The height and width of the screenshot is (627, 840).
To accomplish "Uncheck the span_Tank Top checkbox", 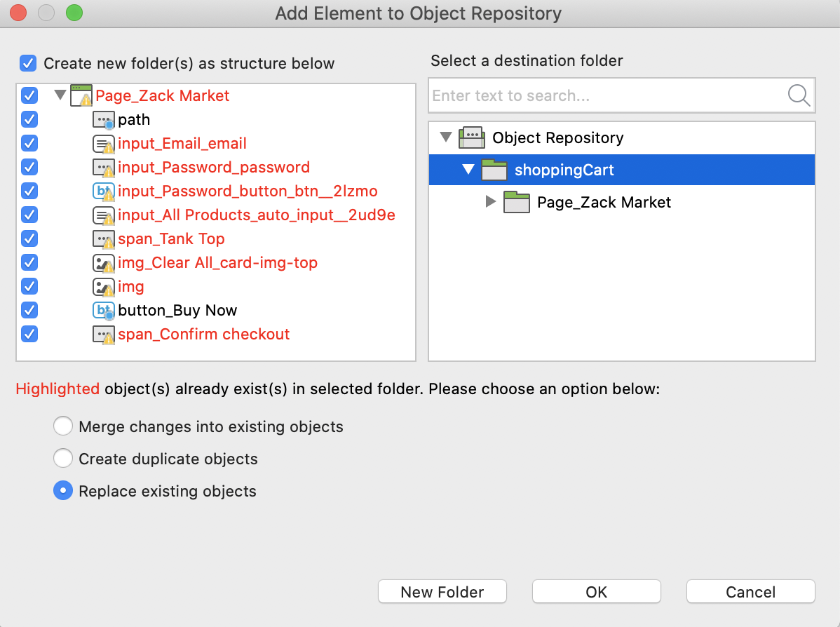I will [29, 238].
